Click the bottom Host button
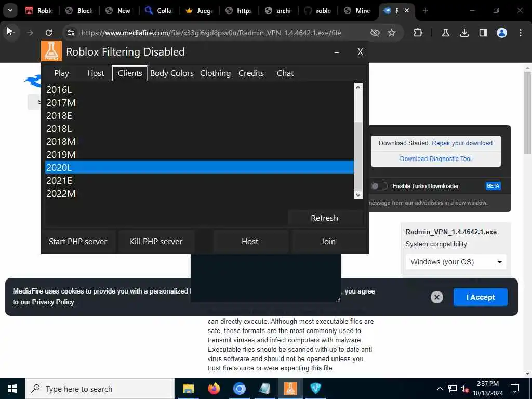Image resolution: width=532 pixels, height=399 pixels. point(250,241)
